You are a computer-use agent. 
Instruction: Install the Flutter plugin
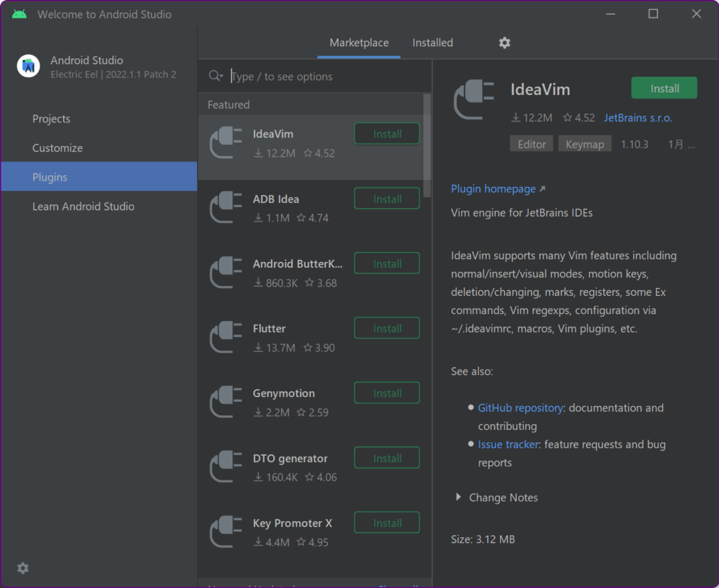point(387,328)
